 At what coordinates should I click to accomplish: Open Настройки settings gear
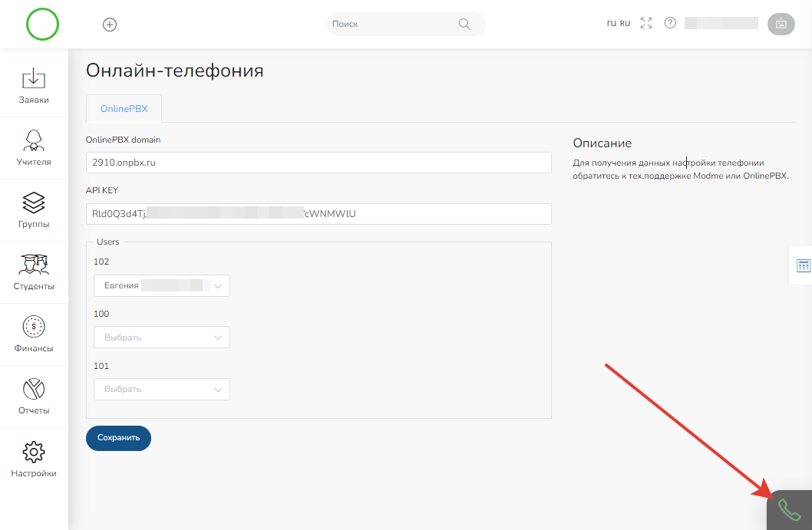click(34, 459)
